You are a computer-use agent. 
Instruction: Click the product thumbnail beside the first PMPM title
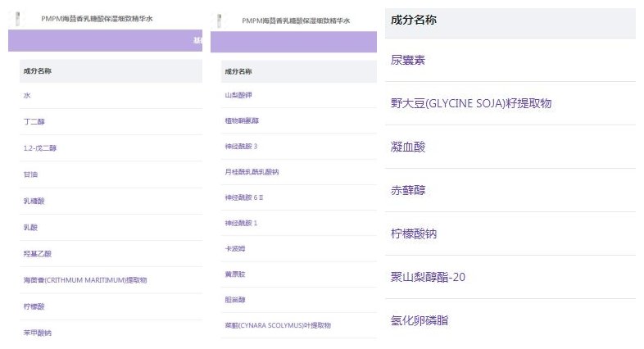pos(19,18)
